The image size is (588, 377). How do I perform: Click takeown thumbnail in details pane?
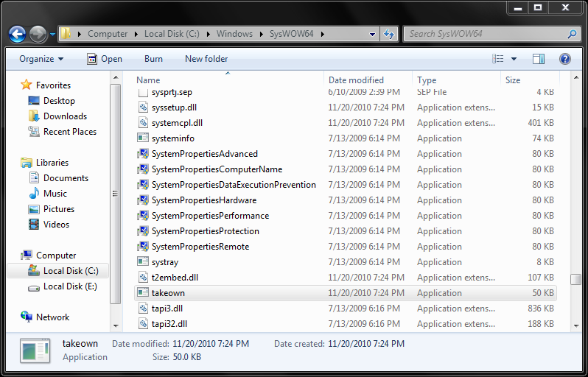click(35, 350)
